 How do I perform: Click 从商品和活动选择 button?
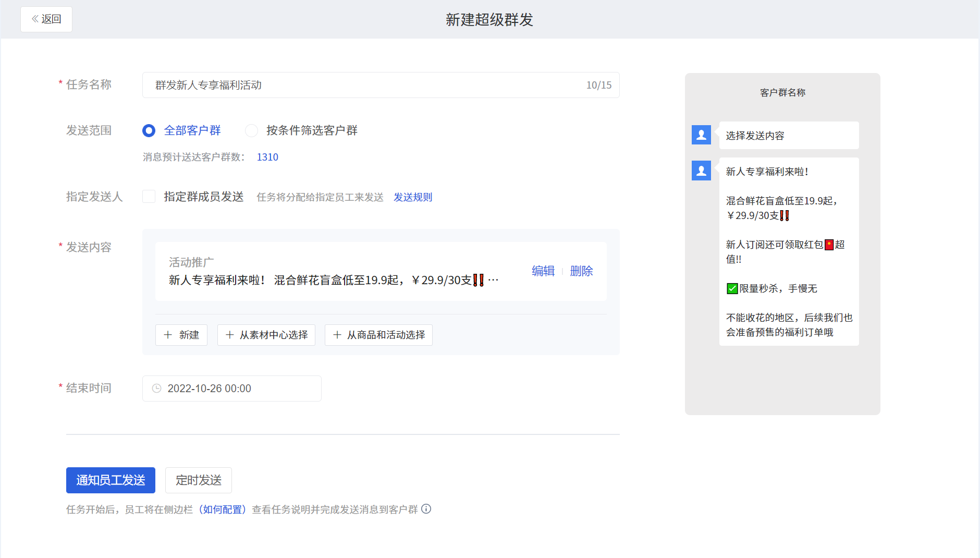pyautogui.click(x=378, y=335)
